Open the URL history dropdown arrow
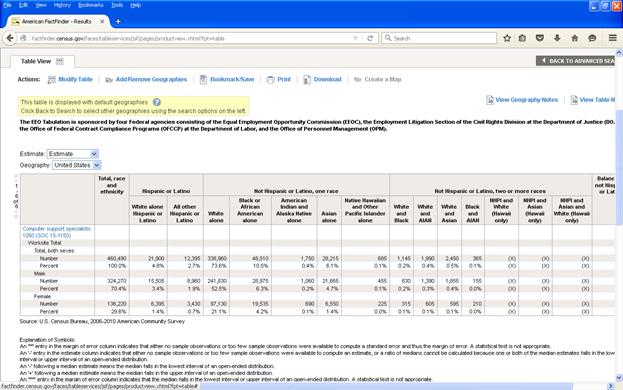 [355, 38]
